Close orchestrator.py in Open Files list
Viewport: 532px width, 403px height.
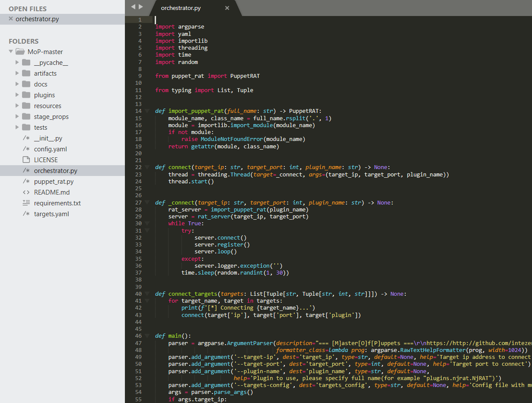click(11, 19)
